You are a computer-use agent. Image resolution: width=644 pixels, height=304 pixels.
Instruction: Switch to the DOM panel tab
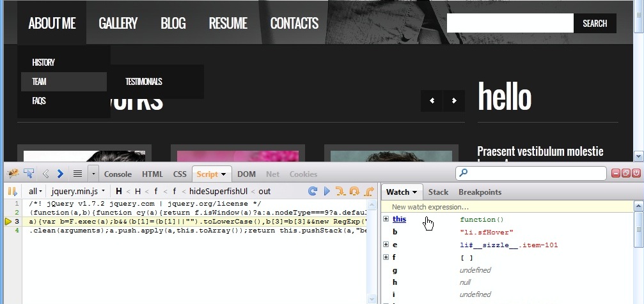[246, 174]
